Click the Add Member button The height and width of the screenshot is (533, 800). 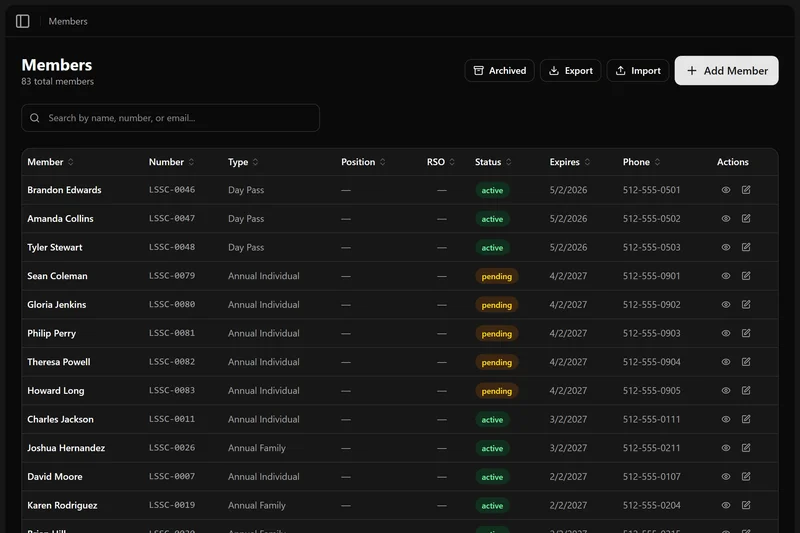tap(727, 70)
